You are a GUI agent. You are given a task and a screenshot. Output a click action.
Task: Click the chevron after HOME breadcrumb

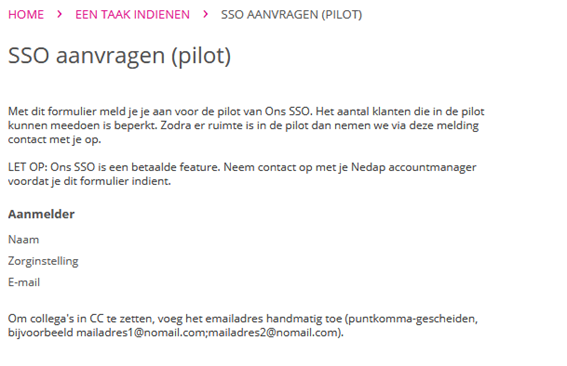(x=60, y=14)
